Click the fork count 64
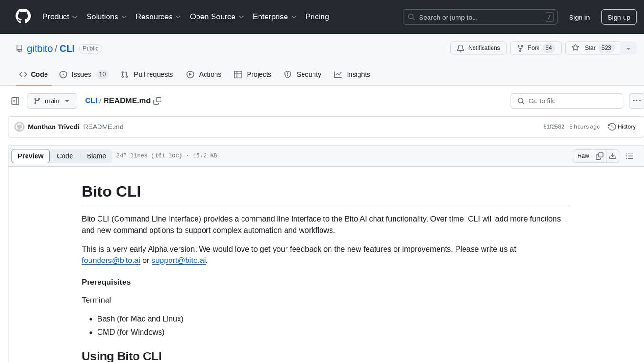This screenshot has width=644, height=362. point(549,48)
